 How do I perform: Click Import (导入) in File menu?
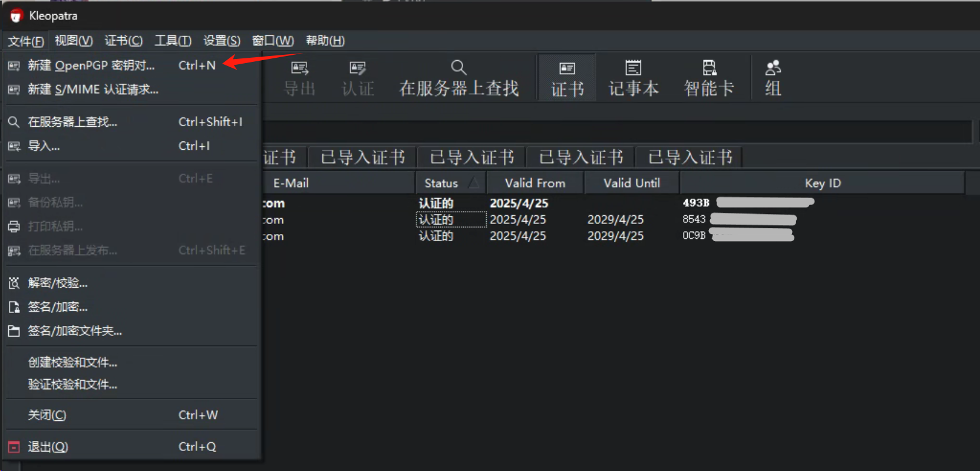click(x=44, y=146)
